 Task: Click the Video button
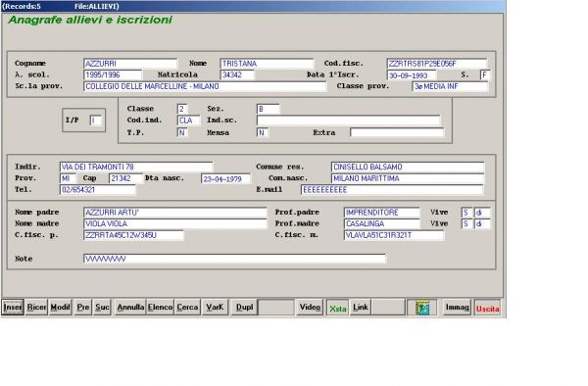click(310, 308)
